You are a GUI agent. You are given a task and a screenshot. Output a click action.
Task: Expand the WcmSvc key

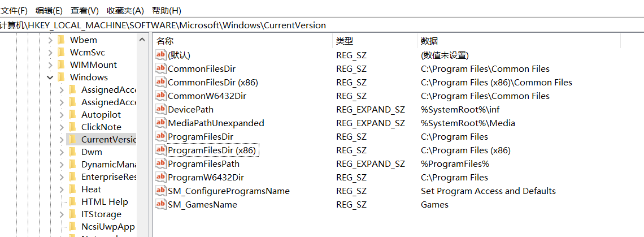[x=50, y=53]
